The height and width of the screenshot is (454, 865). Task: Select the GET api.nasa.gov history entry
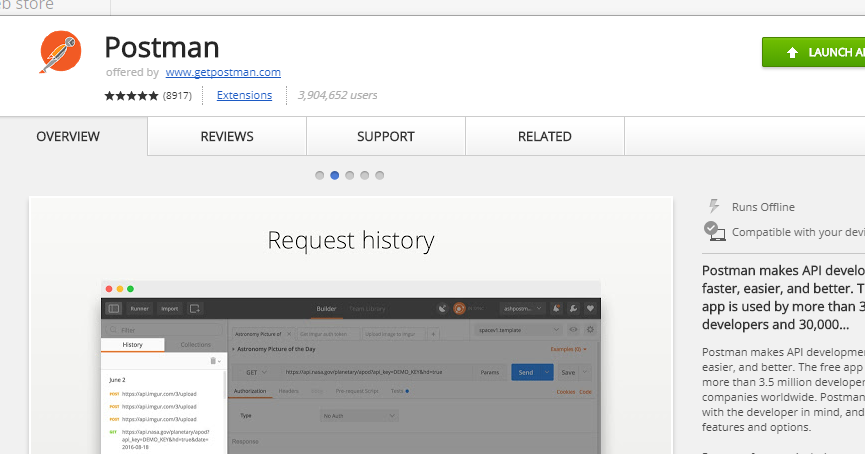(164, 440)
